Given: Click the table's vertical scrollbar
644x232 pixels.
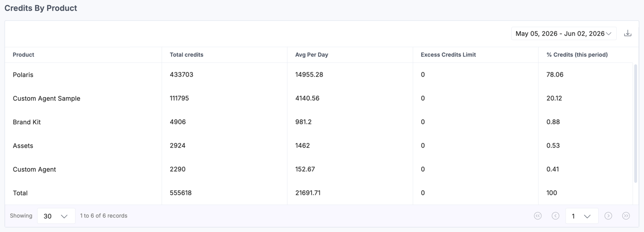Looking at the screenshot, I should point(635,123).
